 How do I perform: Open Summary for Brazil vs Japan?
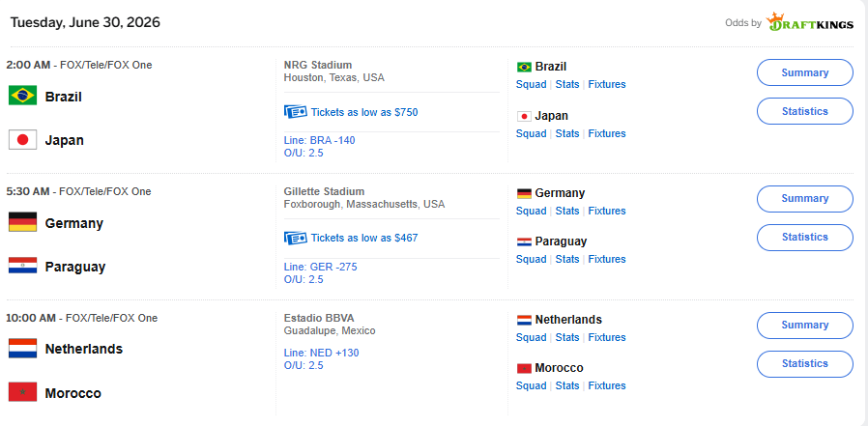point(805,72)
